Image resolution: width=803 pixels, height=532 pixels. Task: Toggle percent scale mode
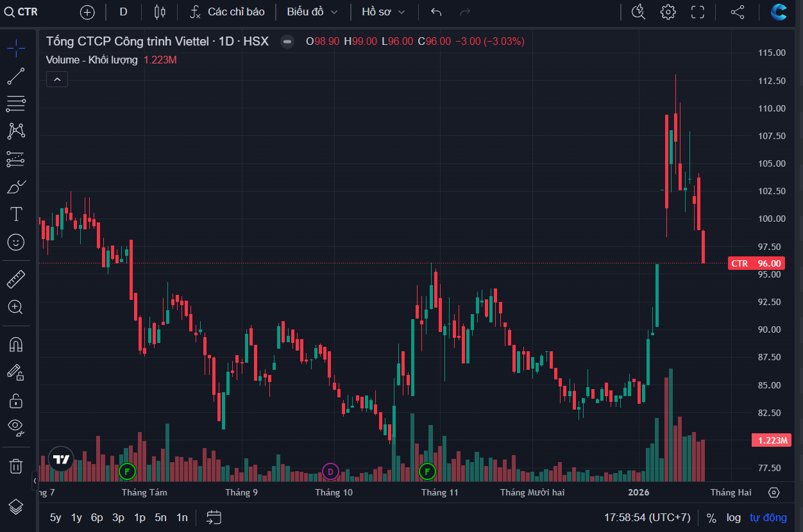point(711,517)
